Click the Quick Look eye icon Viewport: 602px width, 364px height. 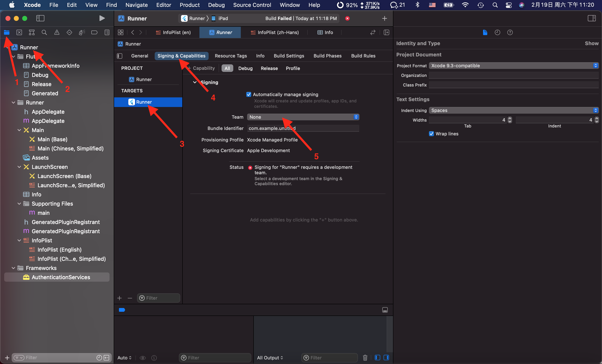coord(143,358)
